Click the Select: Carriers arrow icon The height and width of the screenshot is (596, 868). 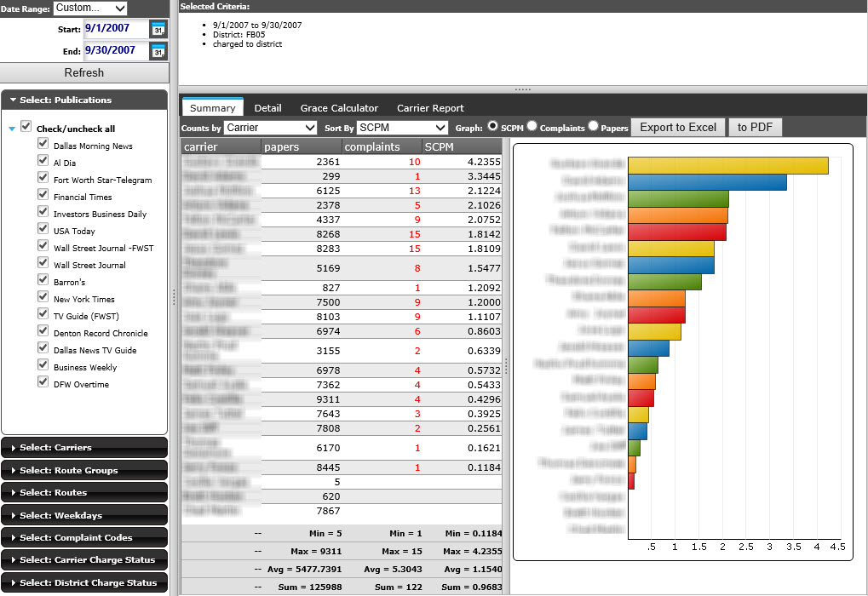tap(14, 448)
